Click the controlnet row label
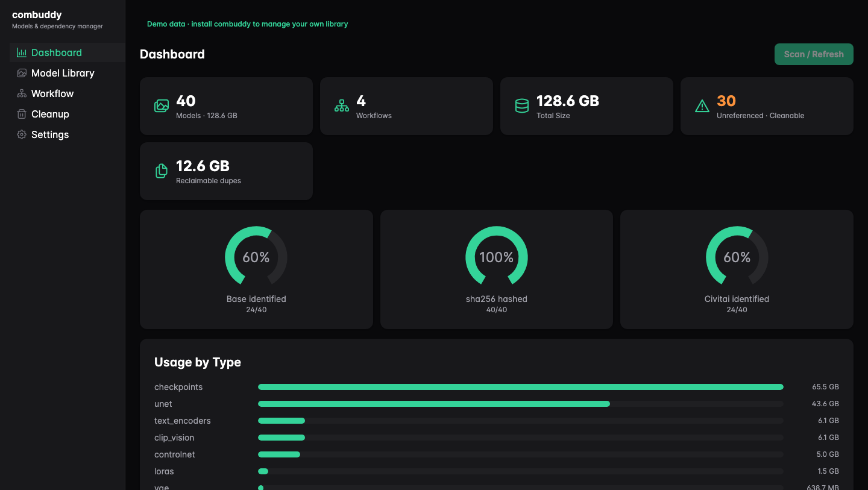Viewport: 868px width, 490px height. [x=175, y=454]
